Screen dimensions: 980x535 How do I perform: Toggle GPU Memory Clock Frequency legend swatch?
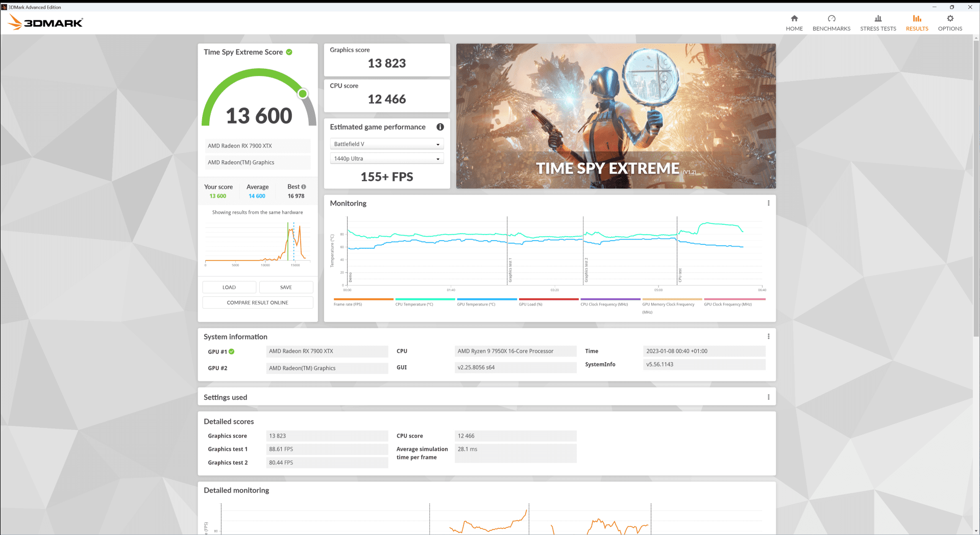[x=672, y=299]
